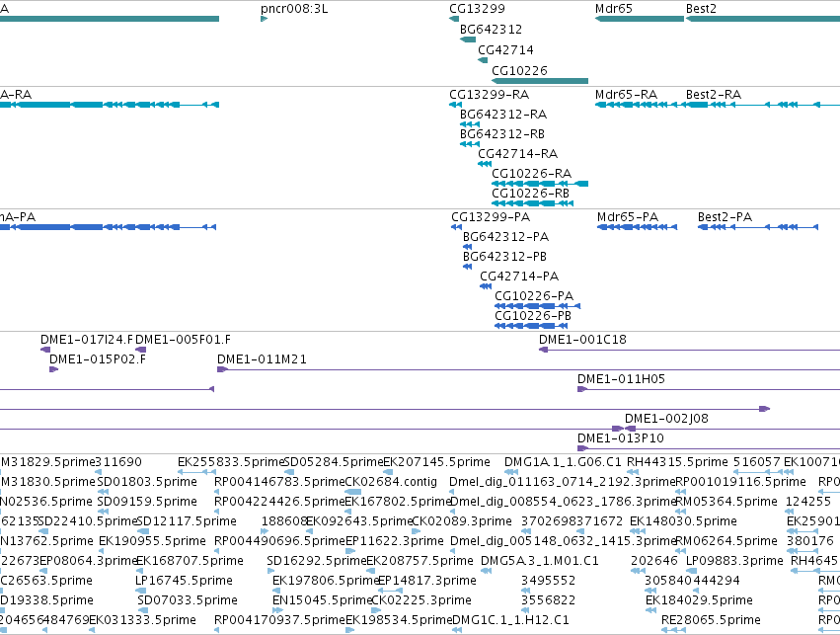This screenshot has width=840, height=635.
Task: Click the DME1-011H05 clone label
Action: coord(622,380)
